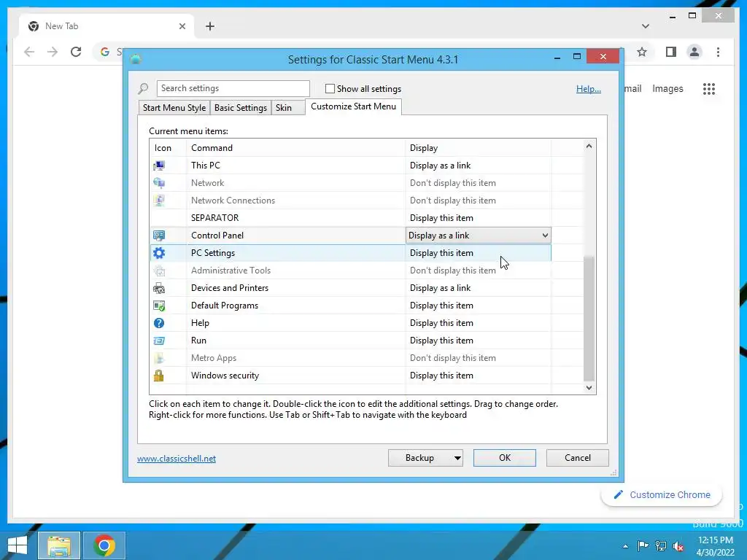
Task: Open the Help... link
Action: 589,89
